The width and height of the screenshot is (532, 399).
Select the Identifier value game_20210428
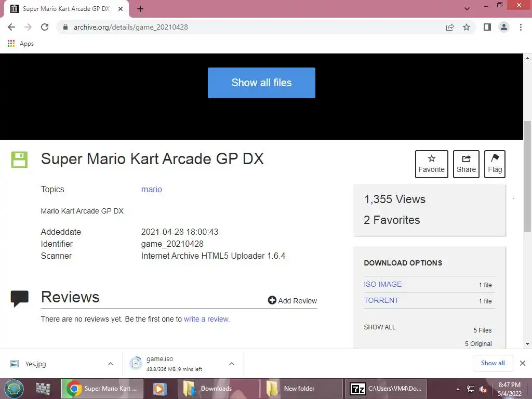click(x=172, y=244)
